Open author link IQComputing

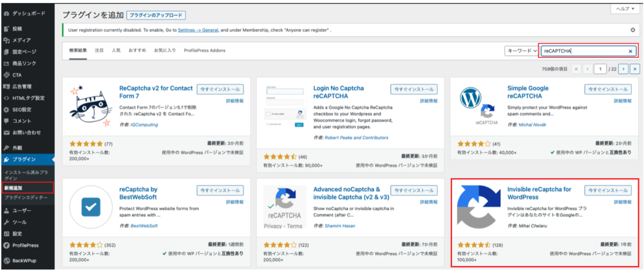point(144,125)
